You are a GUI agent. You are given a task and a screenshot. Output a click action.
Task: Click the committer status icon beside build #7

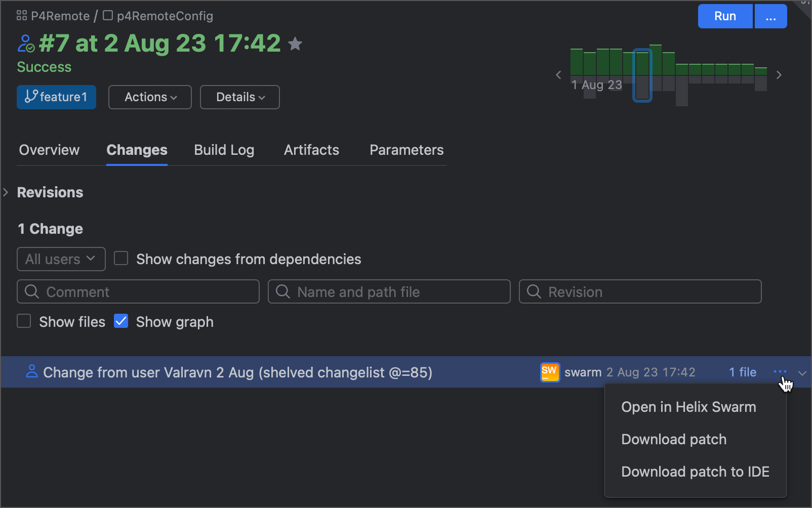click(25, 43)
